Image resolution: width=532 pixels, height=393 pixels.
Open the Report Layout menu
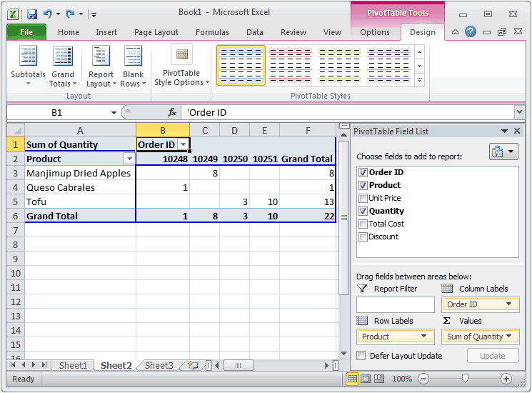coord(101,66)
